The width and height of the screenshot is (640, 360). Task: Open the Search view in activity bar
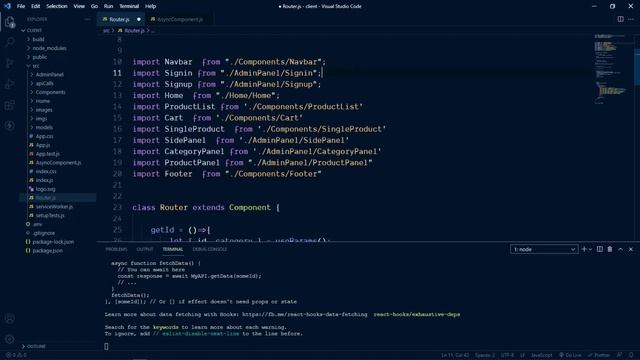coord(9,42)
